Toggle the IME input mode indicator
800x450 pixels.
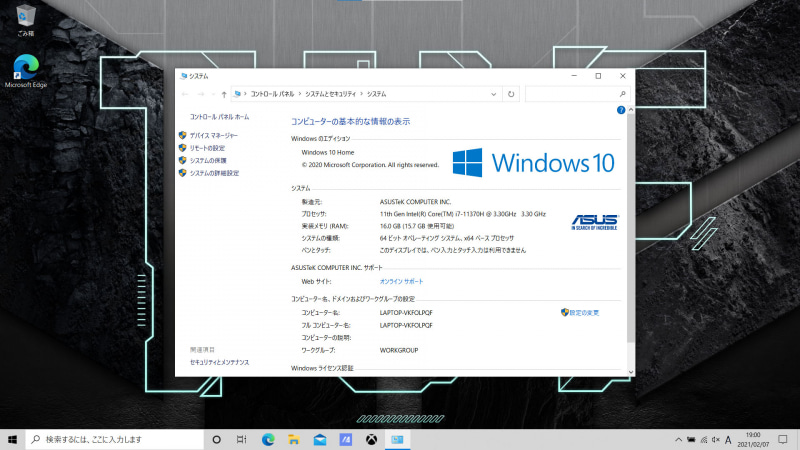728,439
